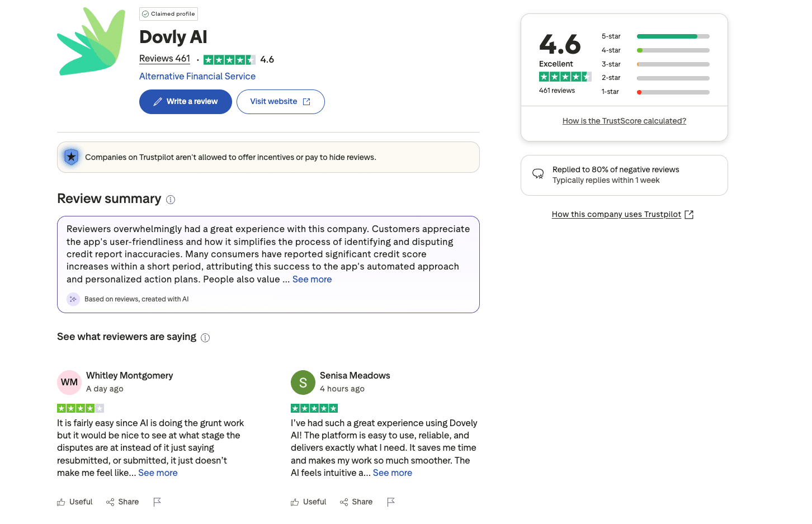Expand Whitley Montgomery's truncated review
The width and height of the screenshot is (812, 524).
(x=158, y=473)
